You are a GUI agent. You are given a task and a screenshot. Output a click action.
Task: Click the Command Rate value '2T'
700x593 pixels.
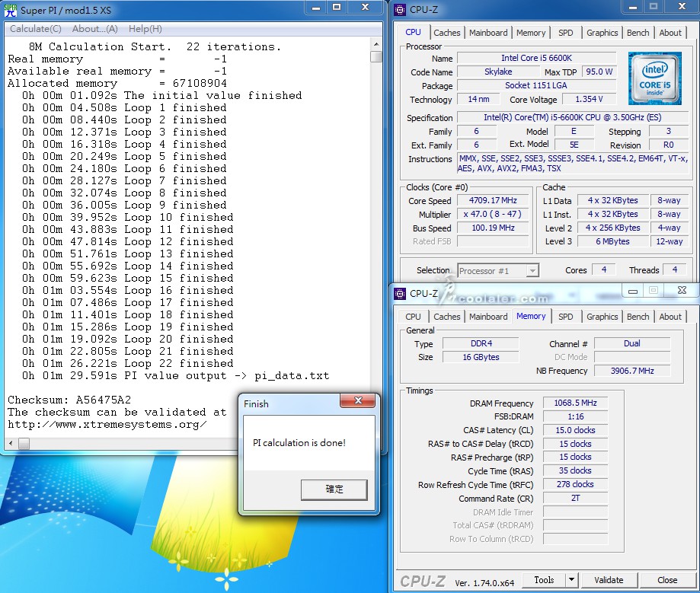pos(575,499)
